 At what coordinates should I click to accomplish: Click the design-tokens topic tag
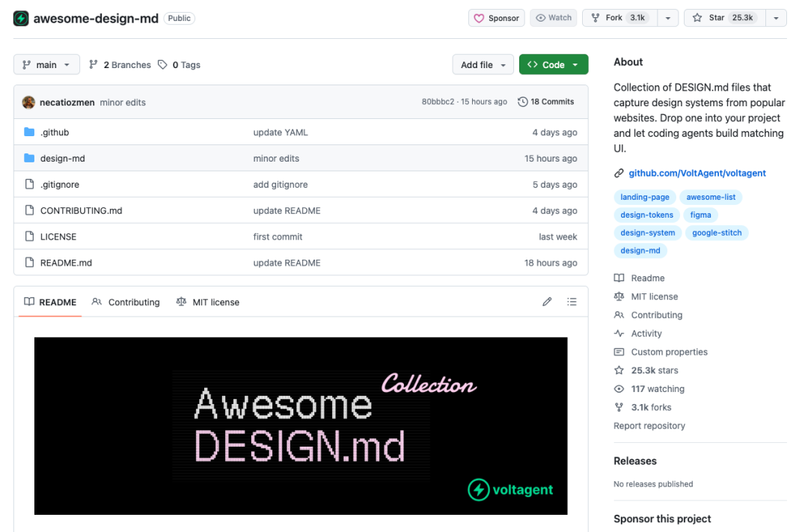(646, 215)
